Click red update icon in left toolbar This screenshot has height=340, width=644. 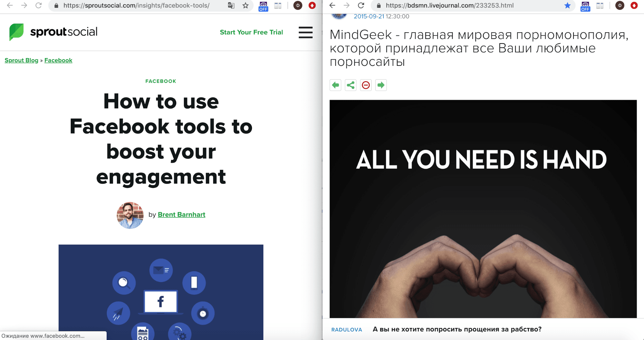tap(312, 5)
